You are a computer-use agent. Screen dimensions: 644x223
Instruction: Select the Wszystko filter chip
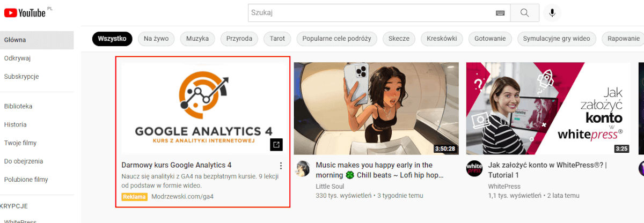tap(112, 39)
